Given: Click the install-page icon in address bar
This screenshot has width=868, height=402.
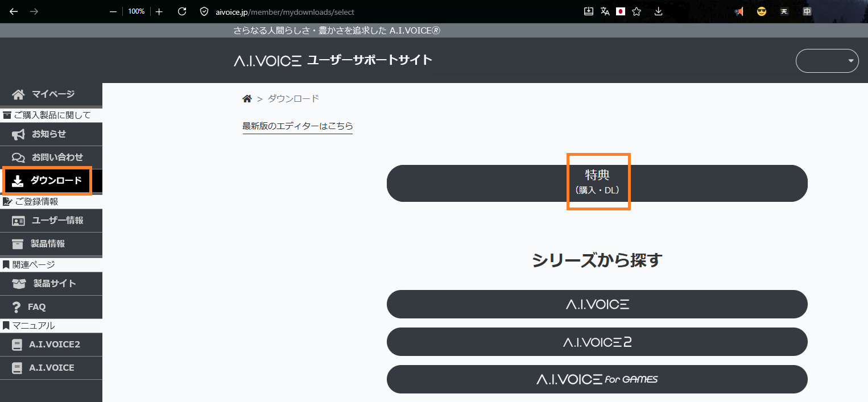Looking at the screenshot, I should (x=589, y=11).
